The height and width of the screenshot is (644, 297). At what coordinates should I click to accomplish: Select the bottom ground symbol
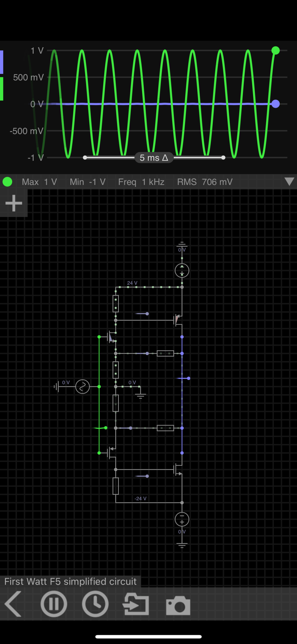182,545
